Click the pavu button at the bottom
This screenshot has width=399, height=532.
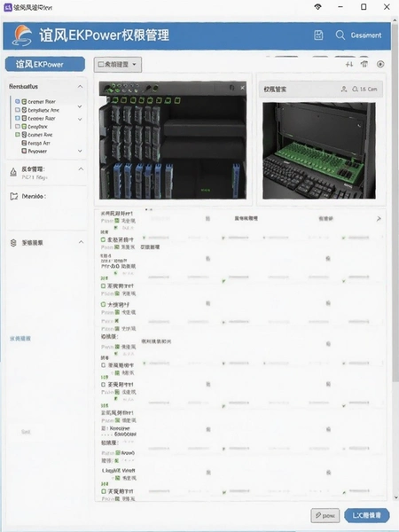click(325, 515)
